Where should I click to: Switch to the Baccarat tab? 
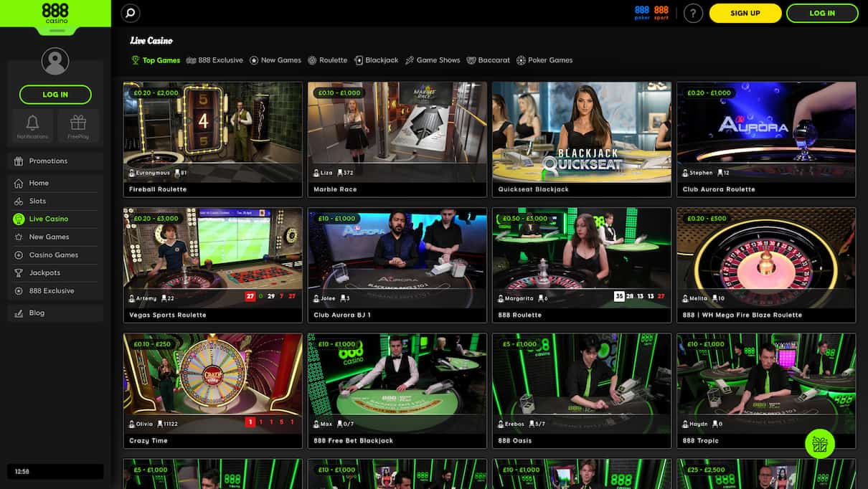pyautogui.click(x=489, y=60)
